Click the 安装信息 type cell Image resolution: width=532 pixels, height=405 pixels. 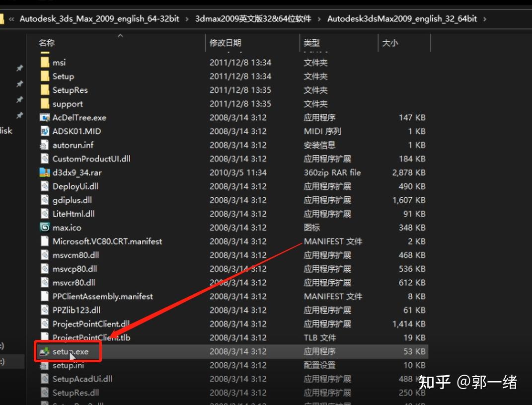319,145
